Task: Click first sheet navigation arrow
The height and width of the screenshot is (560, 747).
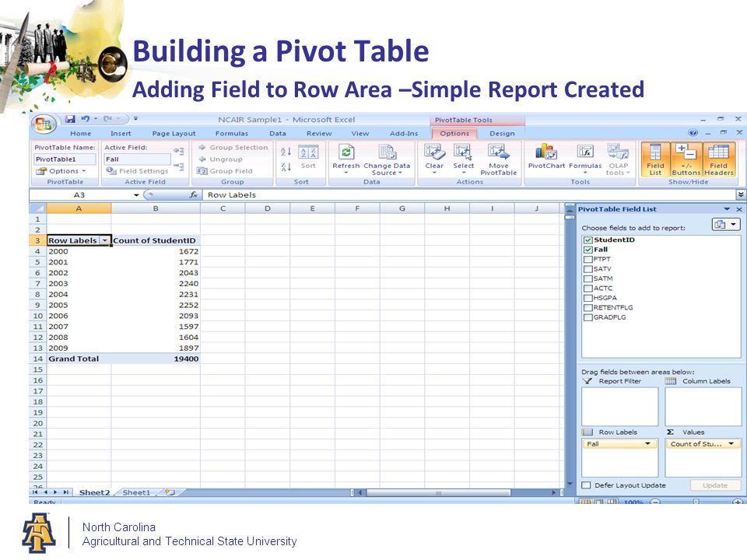Action: (35, 492)
